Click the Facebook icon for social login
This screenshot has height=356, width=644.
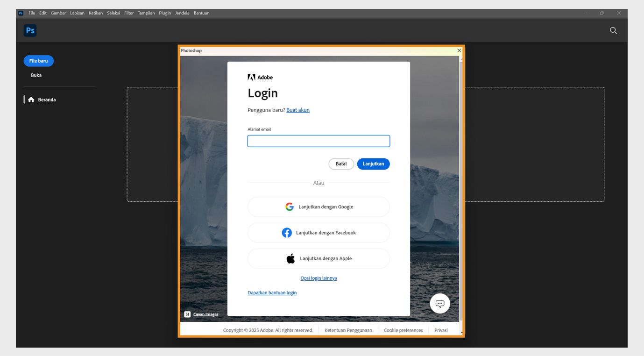[x=287, y=232]
